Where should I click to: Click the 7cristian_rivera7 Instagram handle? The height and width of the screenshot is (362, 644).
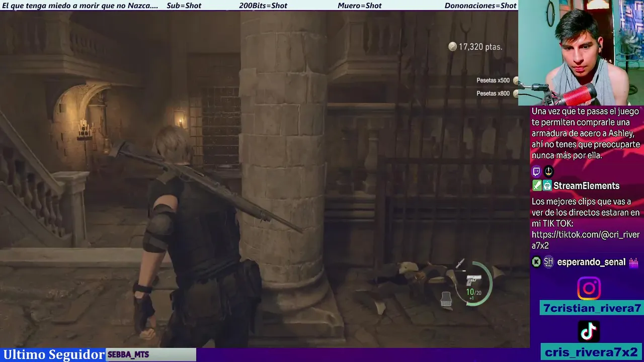click(x=592, y=308)
